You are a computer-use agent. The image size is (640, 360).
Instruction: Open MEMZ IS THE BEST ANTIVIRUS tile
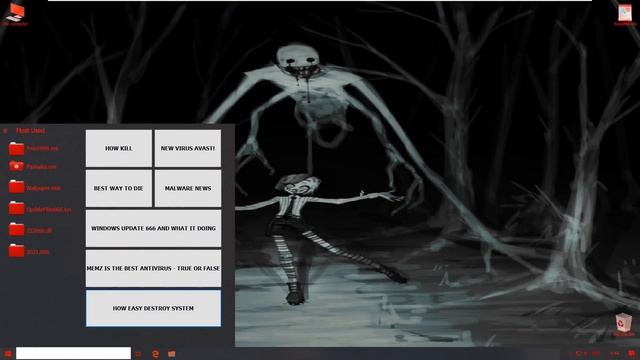pyautogui.click(x=153, y=268)
